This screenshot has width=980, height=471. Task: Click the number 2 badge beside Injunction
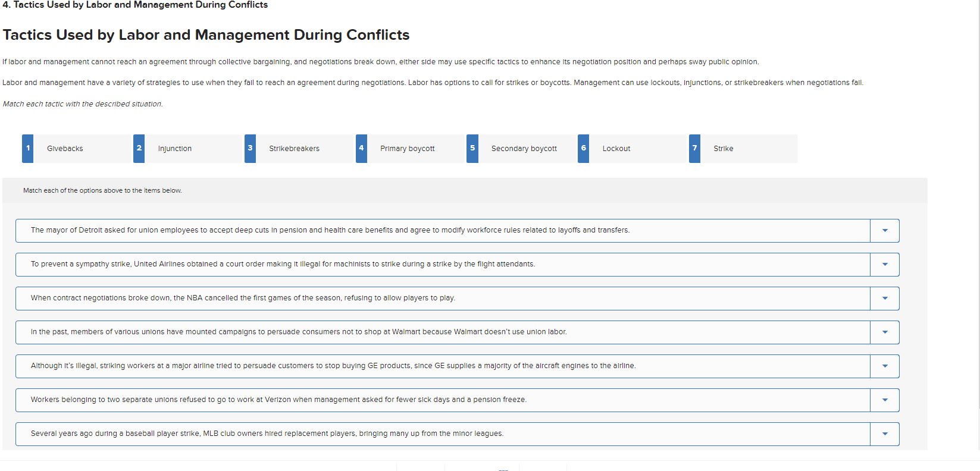139,149
